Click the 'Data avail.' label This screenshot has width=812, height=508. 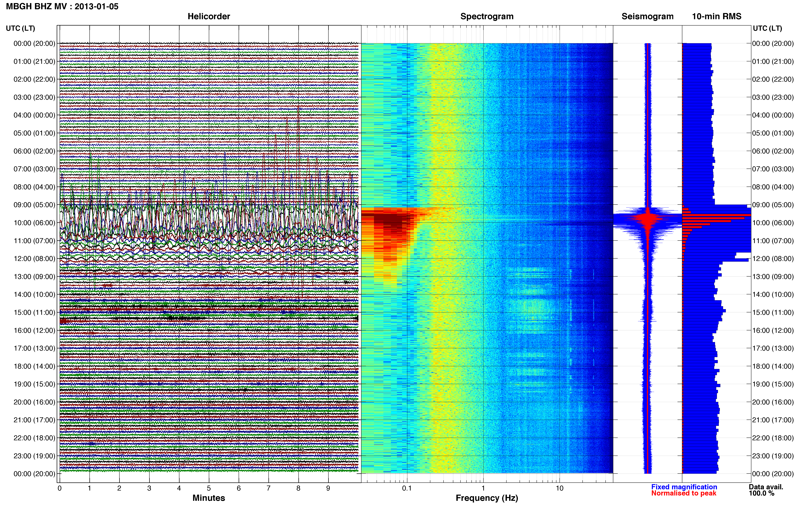coord(766,487)
